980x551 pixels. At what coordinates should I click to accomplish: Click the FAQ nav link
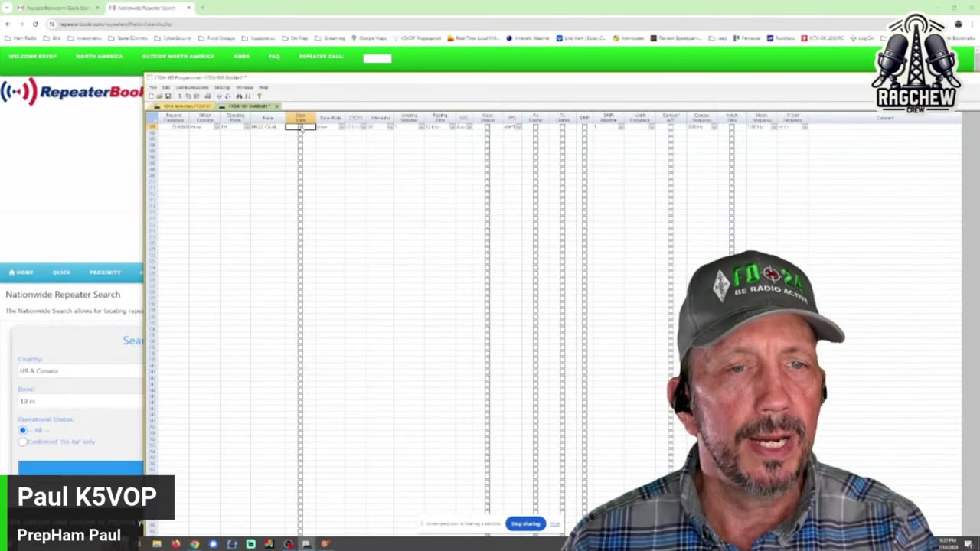pyautogui.click(x=274, y=57)
